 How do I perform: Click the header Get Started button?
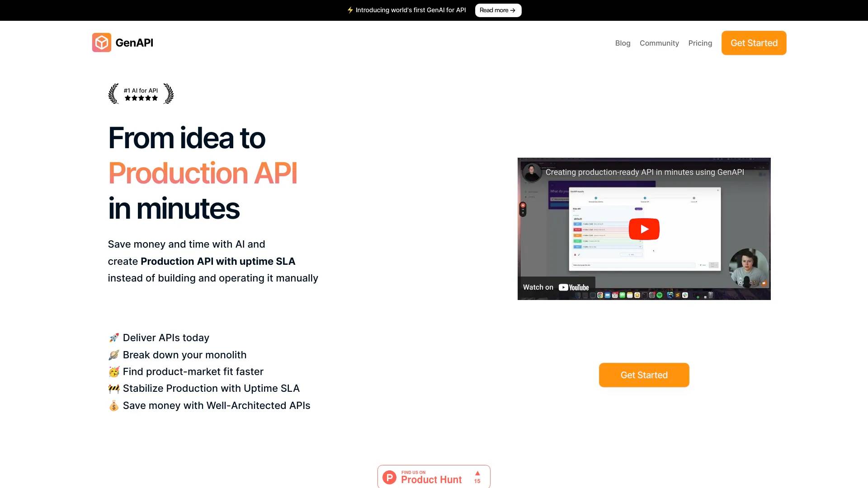pyautogui.click(x=754, y=42)
